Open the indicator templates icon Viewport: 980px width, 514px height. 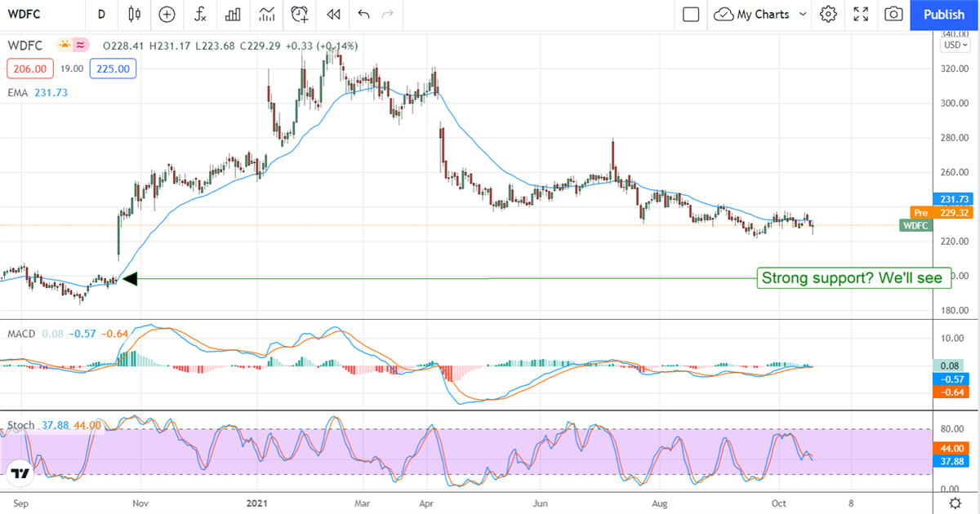click(266, 14)
